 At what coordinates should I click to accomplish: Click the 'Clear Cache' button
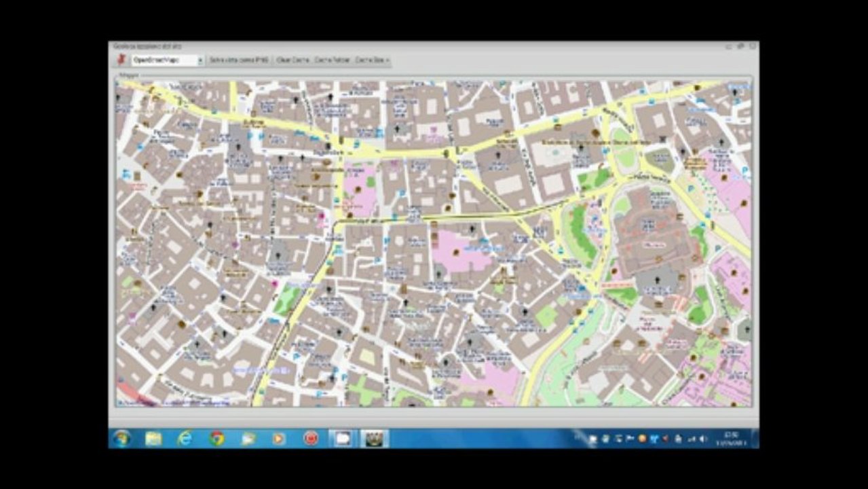(293, 60)
